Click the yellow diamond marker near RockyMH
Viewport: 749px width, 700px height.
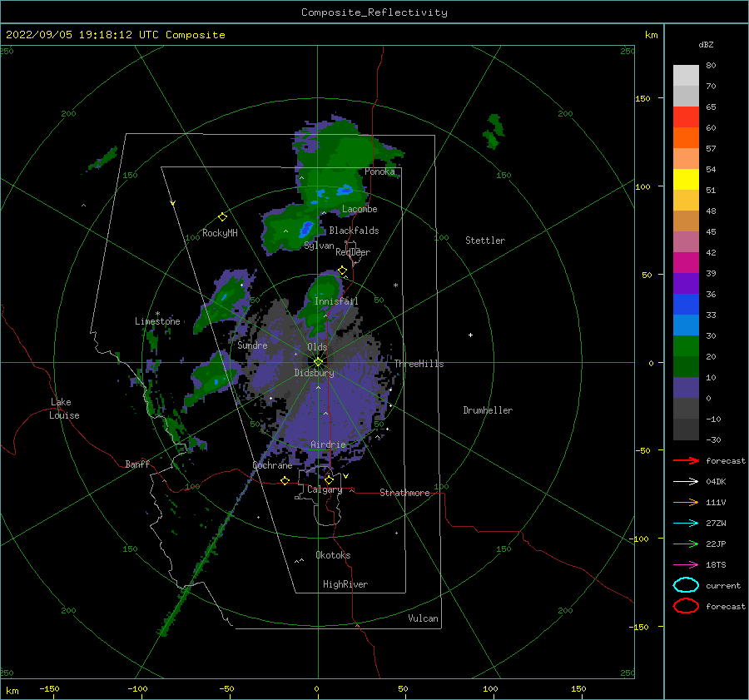(x=222, y=217)
